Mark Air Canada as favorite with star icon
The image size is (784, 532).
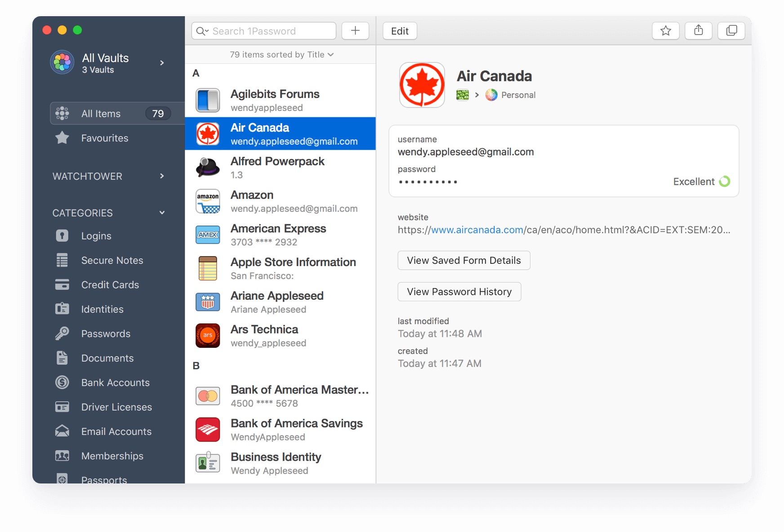(665, 31)
